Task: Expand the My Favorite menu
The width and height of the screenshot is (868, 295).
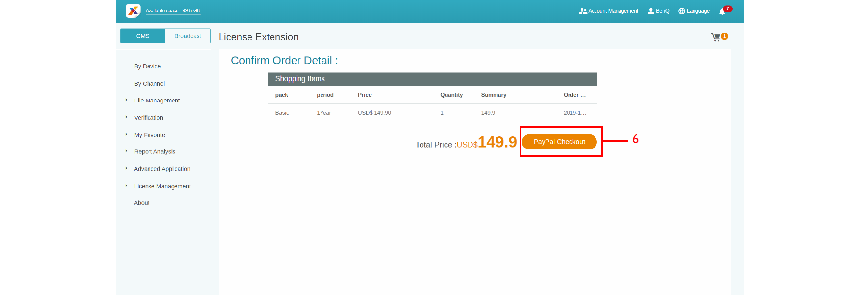Action: (149, 135)
